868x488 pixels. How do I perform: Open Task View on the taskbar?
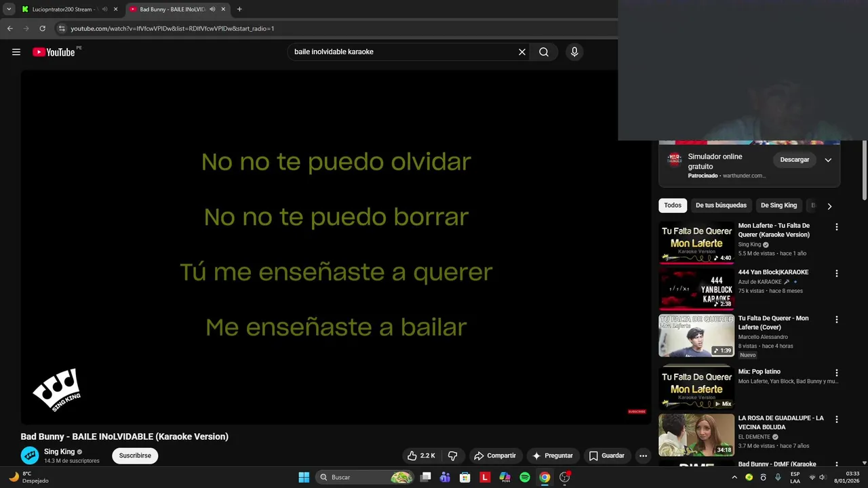pos(425,477)
